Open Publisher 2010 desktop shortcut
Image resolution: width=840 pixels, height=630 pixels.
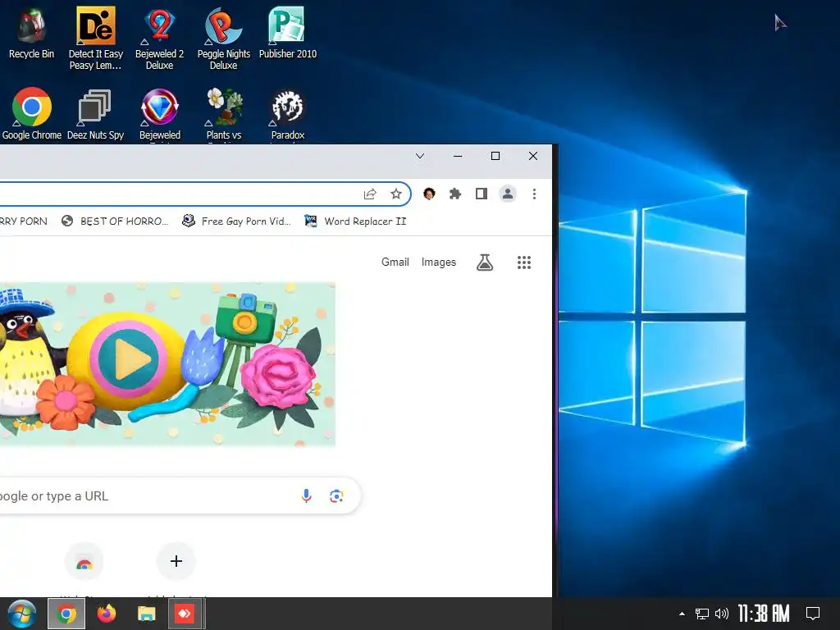288,33
